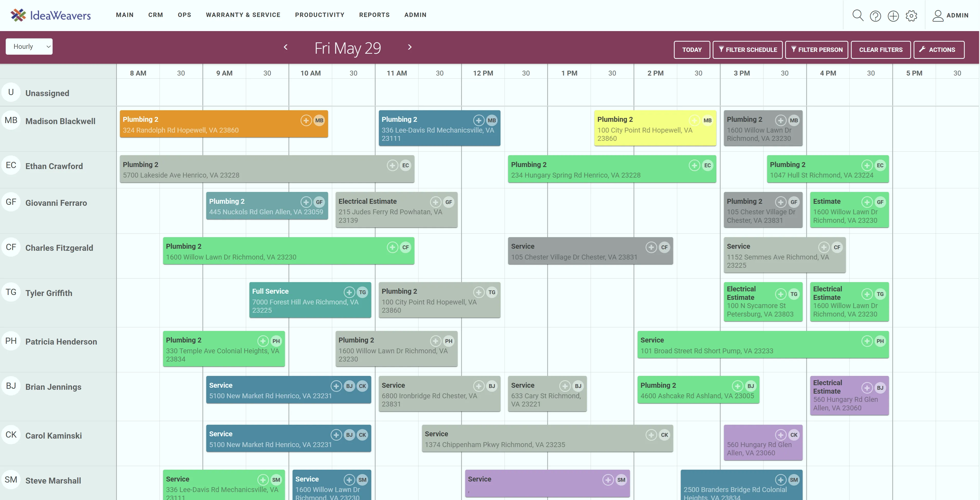Click the IdeaWeavers logo
This screenshot has width=980, height=500.
51,15
